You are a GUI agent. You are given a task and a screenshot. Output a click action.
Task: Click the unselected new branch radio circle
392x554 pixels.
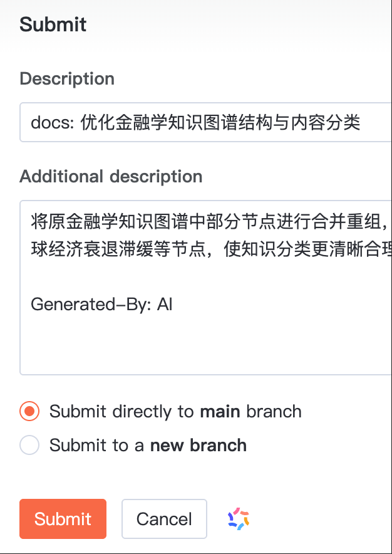29,445
